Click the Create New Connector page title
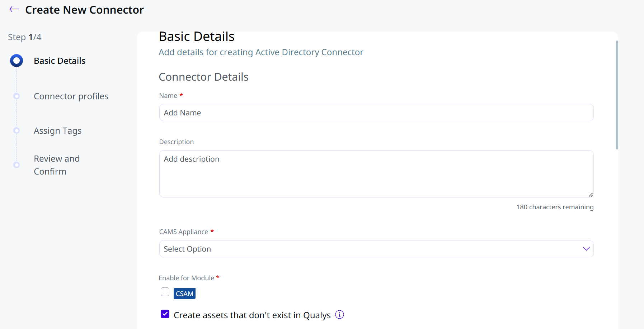 coord(84,10)
